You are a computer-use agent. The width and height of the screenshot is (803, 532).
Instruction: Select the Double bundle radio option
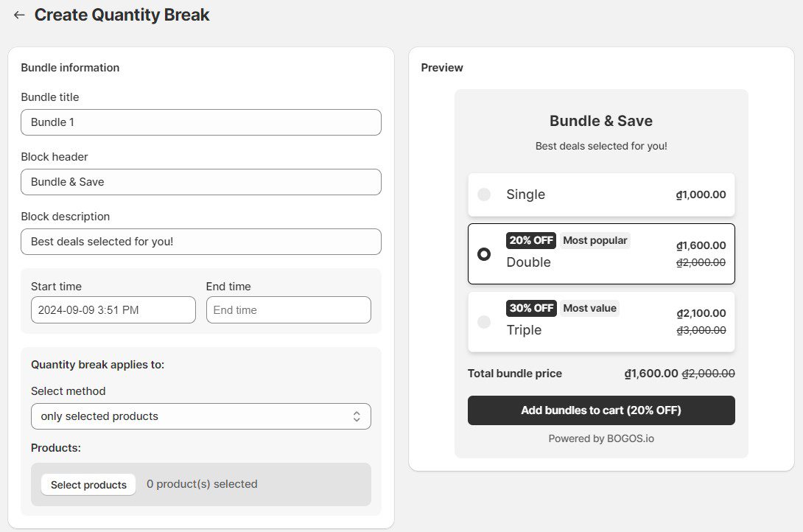coord(484,254)
